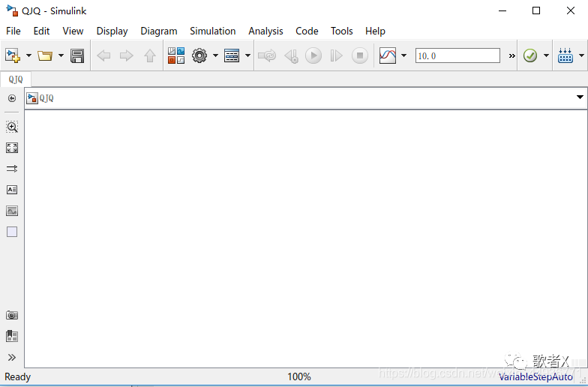Insert an Image from palette
This screenshot has height=387, width=588.
(12, 211)
